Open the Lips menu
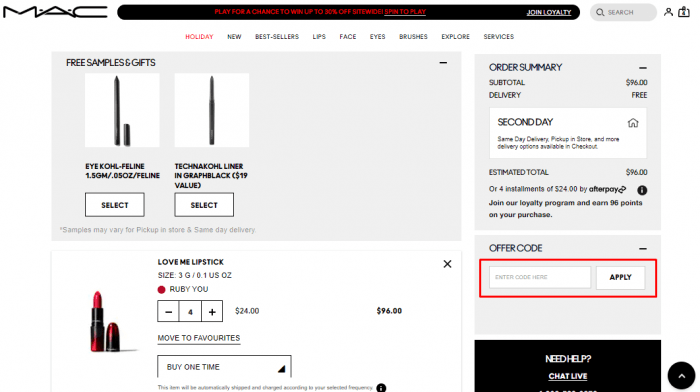700x392 pixels. tap(319, 37)
